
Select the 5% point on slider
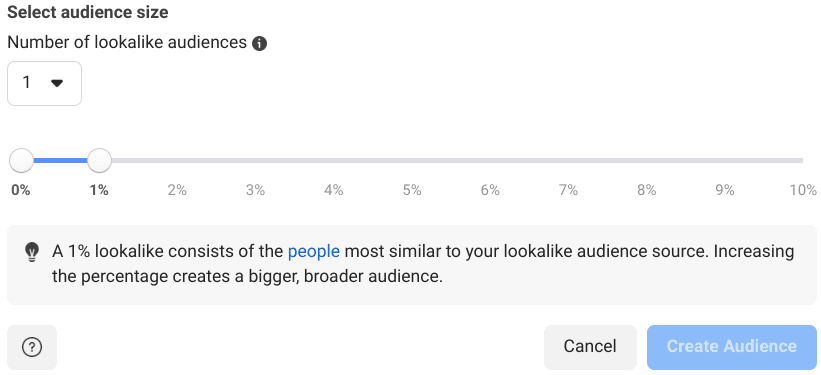point(412,190)
